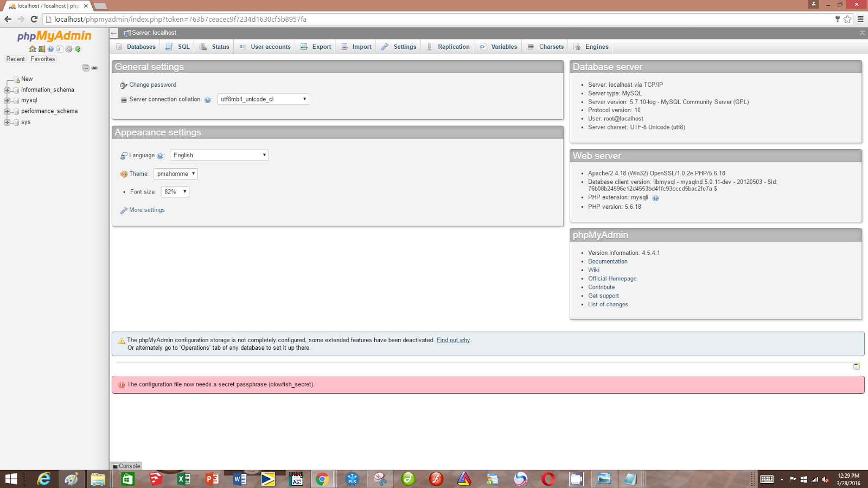Open the Console bar at the bottom

pos(126,466)
